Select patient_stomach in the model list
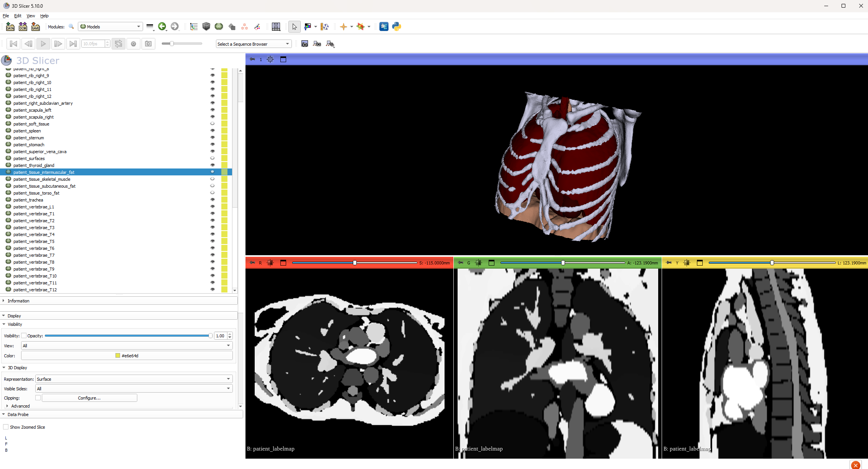The width and height of the screenshot is (868, 469). click(29, 145)
